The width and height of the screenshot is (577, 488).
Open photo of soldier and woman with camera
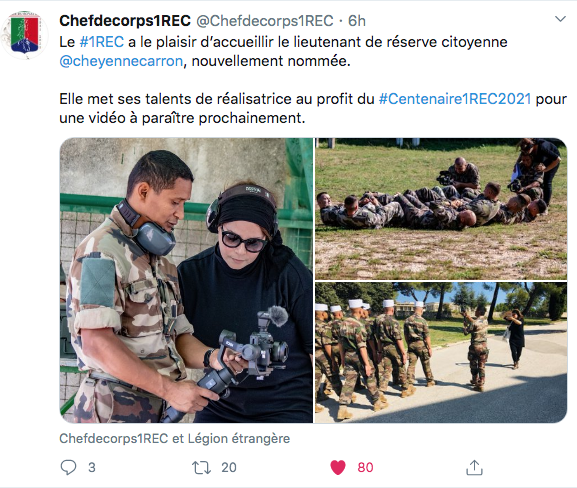coord(186,280)
